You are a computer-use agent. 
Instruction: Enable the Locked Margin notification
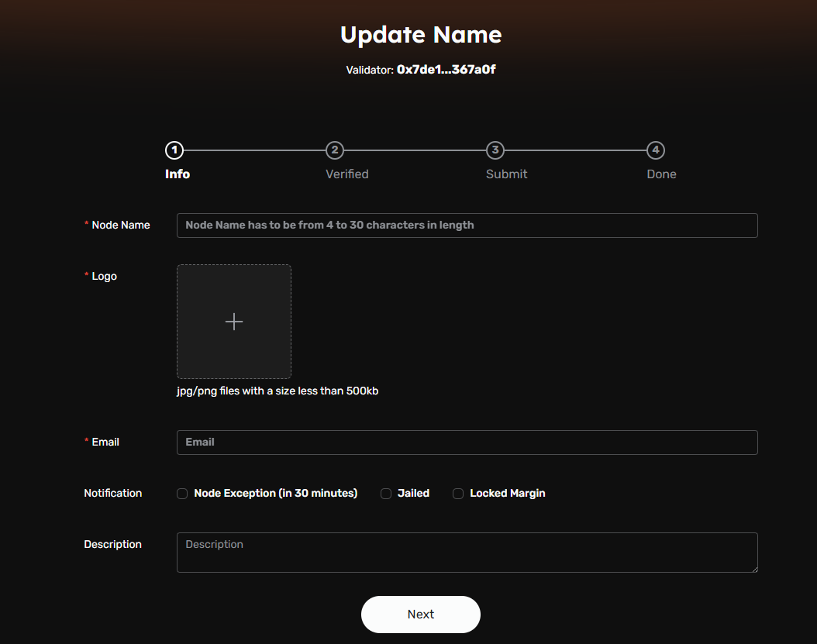tap(457, 493)
